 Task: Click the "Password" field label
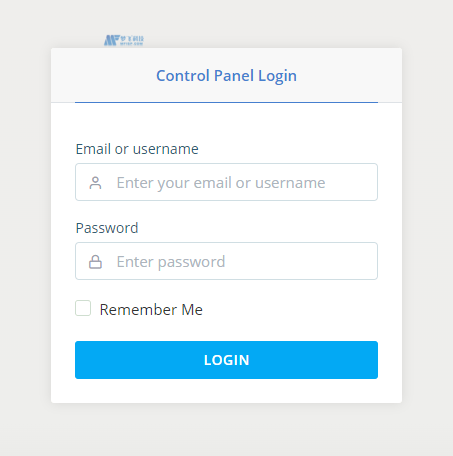click(x=107, y=228)
